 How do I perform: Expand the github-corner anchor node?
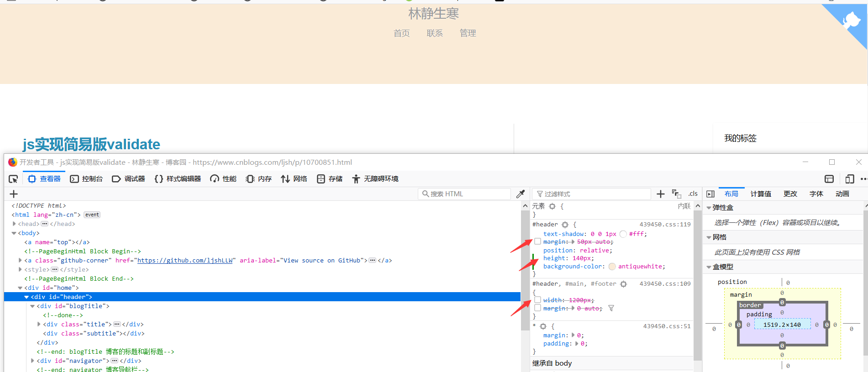(20, 261)
